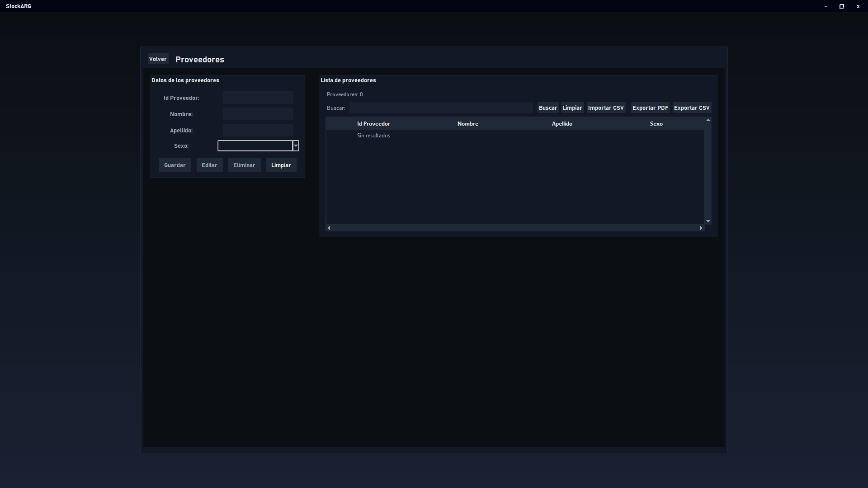Screen dimensions: 868x488
Task: Click Limpiar beside the search bar
Action: point(572,108)
